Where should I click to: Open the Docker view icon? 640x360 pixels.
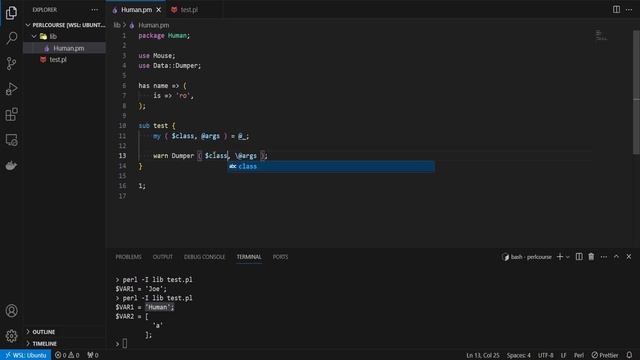11,165
